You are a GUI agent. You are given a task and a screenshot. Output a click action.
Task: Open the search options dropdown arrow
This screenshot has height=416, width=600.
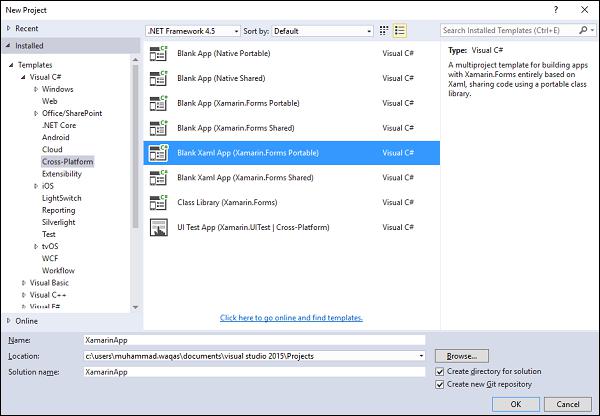[592, 30]
